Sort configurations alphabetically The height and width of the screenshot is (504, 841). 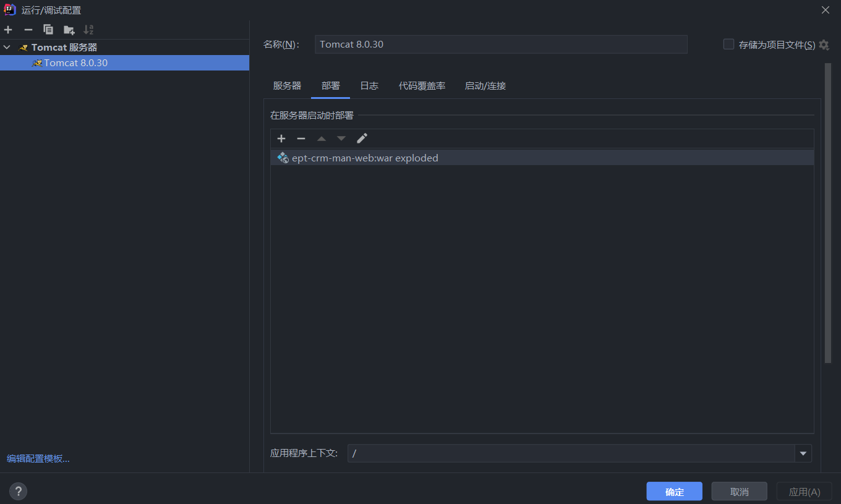tap(88, 29)
